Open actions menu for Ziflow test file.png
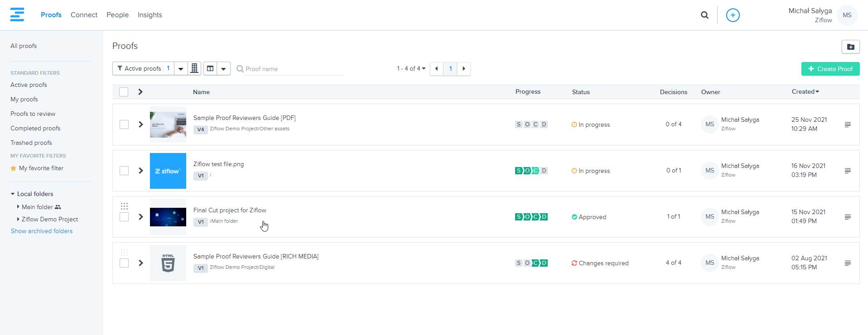Viewport: 868px width, 335px height. coord(848,171)
